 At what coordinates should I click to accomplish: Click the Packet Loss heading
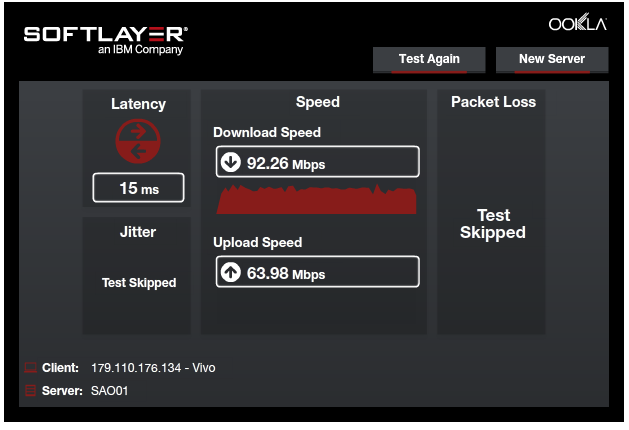[x=493, y=102]
